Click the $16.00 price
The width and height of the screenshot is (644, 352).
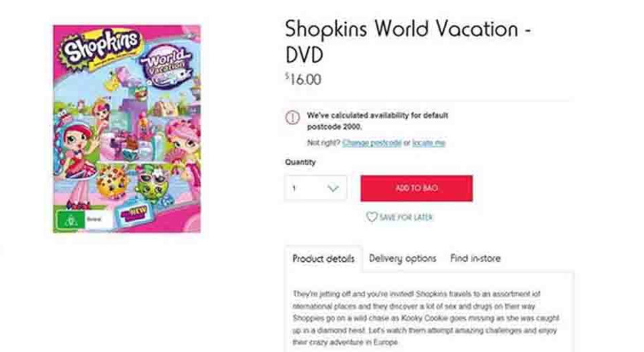point(303,79)
